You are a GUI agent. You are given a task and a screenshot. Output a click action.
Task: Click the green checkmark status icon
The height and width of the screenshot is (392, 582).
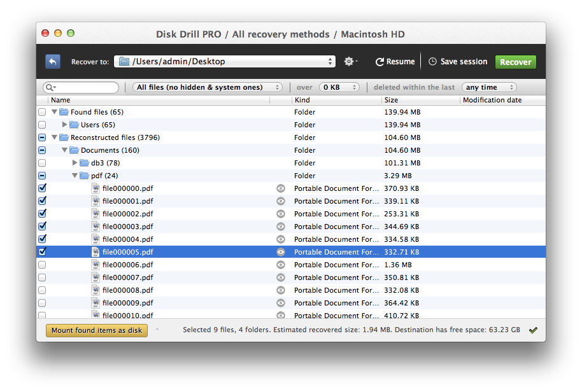pyautogui.click(x=534, y=330)
